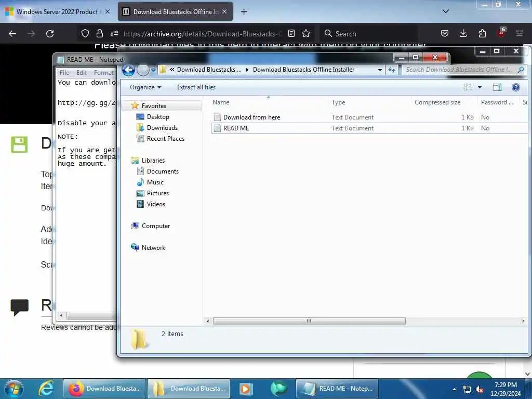This screenshot has width=532, height=399.
Task: Reload the page in Firefox
Action: point(50,34)
